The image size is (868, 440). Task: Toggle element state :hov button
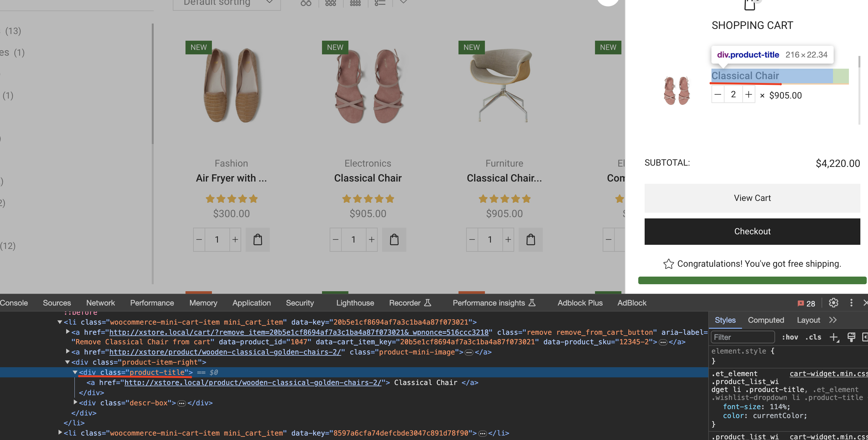pos(789,337)
